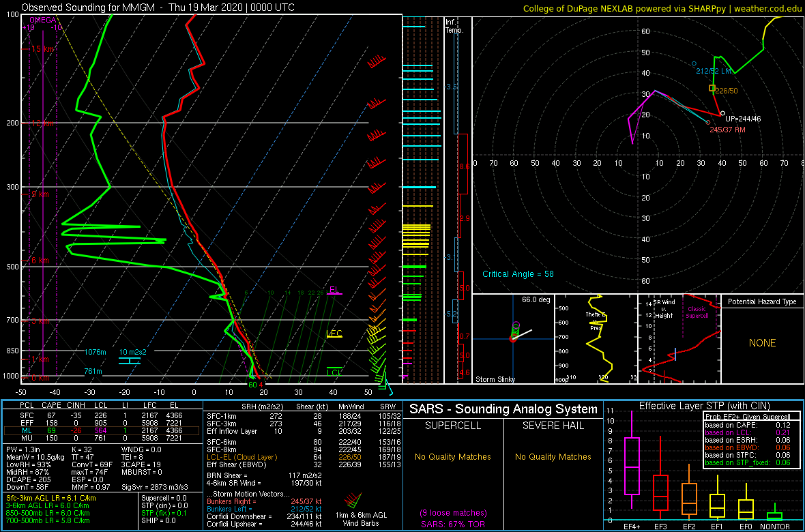
Task: Click the 'Storm Slinky' caption
Action: point(495,379)
